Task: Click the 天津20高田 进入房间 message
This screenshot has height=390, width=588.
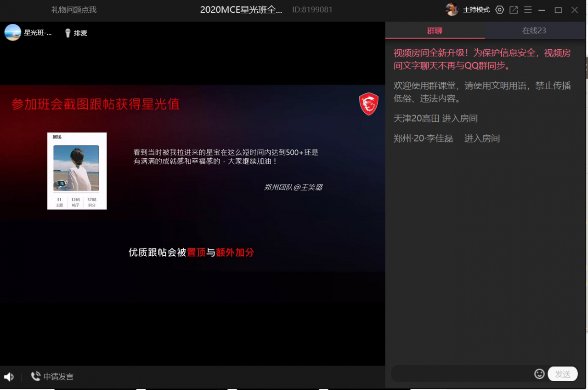Action: click(435, 119)
